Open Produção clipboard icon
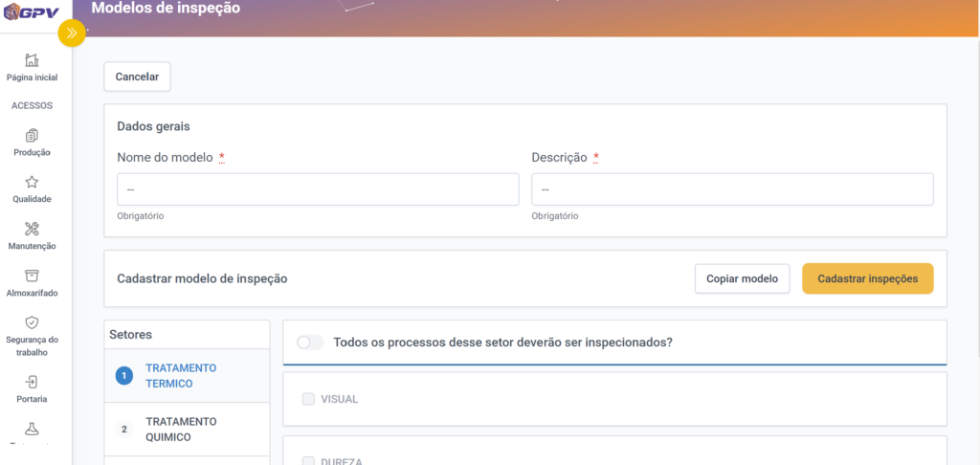This screenshot has width=980, height=465. [x=32, y=135]
